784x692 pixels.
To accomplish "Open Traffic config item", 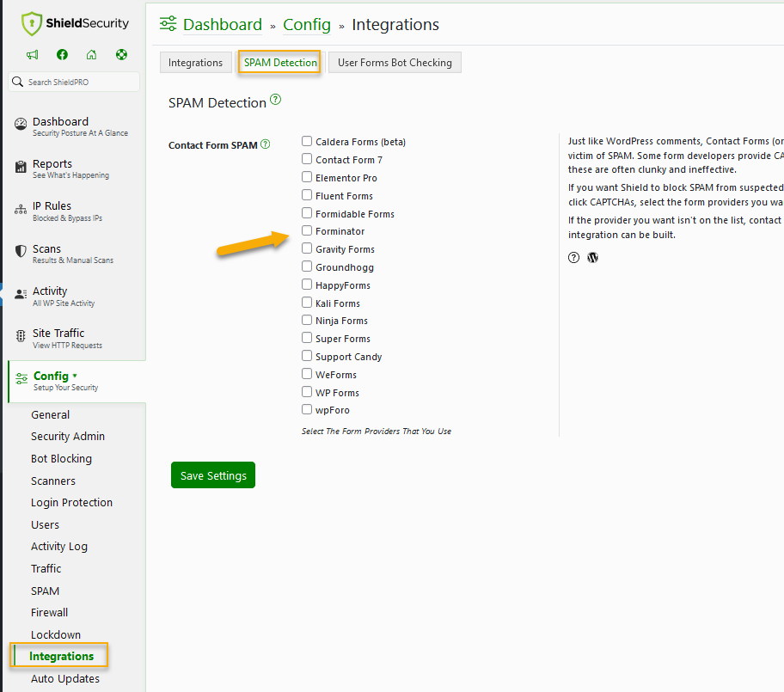I will [x=46, y=568].
